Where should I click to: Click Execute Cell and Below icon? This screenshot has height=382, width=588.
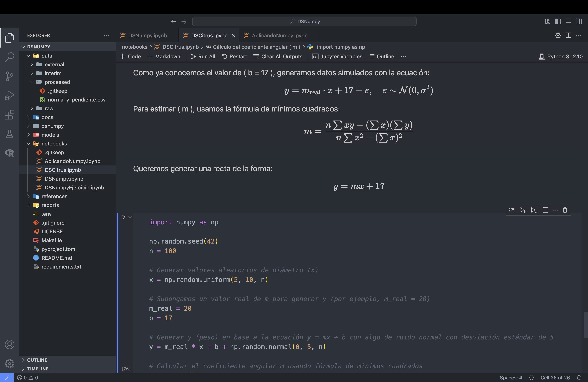534,210
